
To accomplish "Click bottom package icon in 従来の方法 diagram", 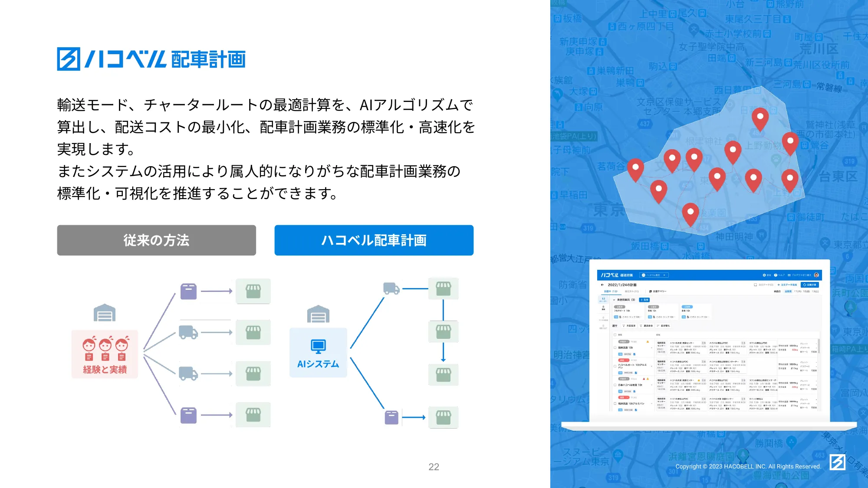I will tap(188, 415).
